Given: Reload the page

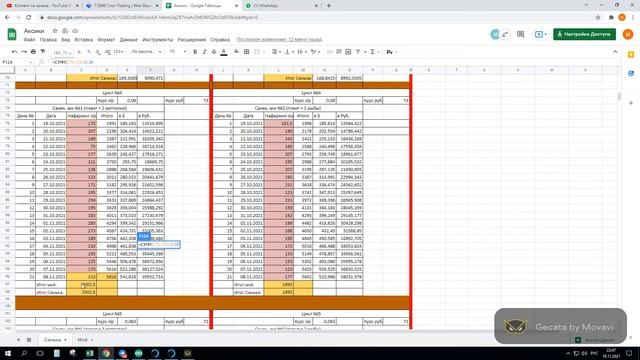Looking at the screenshot, I should [x=29, y=18].
